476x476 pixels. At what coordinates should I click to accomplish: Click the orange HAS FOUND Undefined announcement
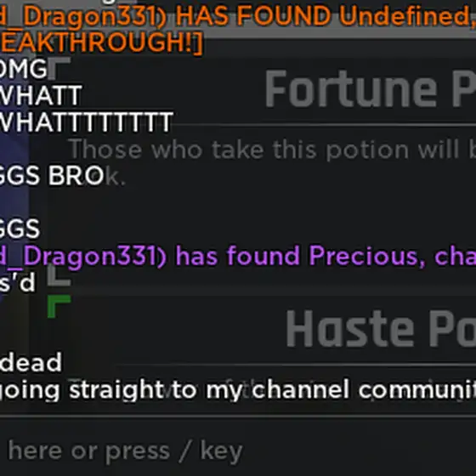[238, 15]
